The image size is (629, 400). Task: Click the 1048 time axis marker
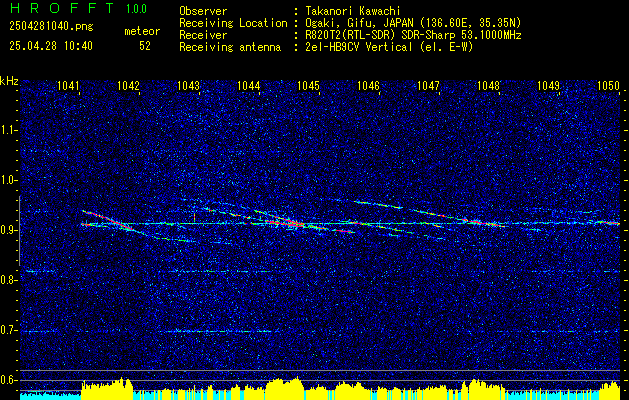tap(489, 86)
